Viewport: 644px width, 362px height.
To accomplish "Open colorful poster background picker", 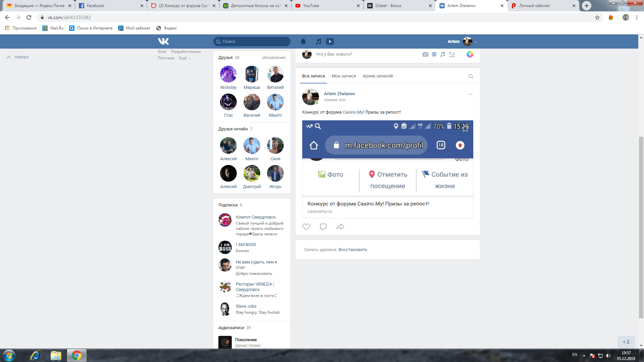I will (x=470, y=54).
